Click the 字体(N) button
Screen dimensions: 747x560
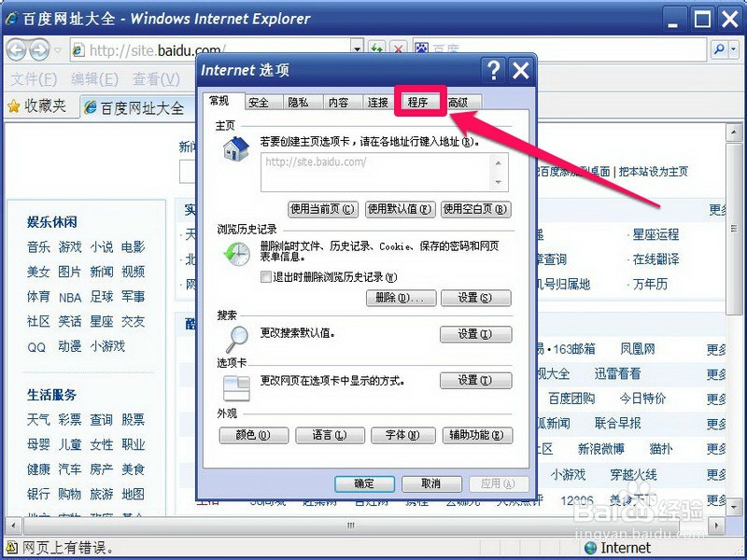click(403, 435)
